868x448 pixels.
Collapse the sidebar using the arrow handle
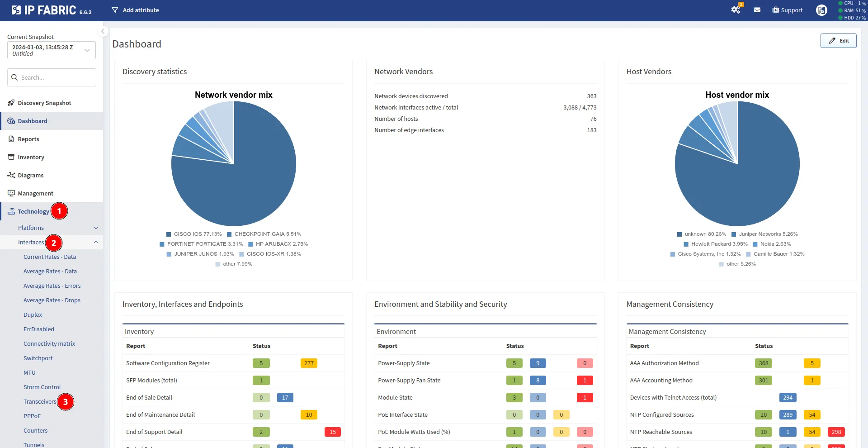(x=103, y=31)
